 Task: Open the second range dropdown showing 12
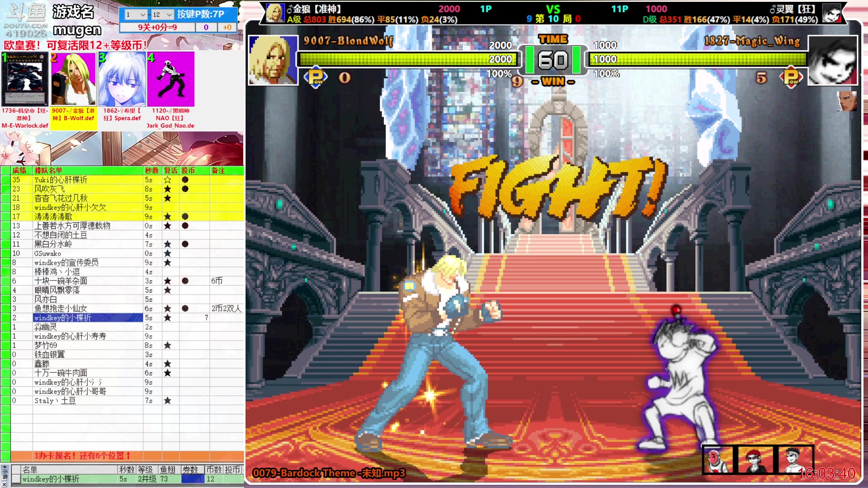point(162,14)
